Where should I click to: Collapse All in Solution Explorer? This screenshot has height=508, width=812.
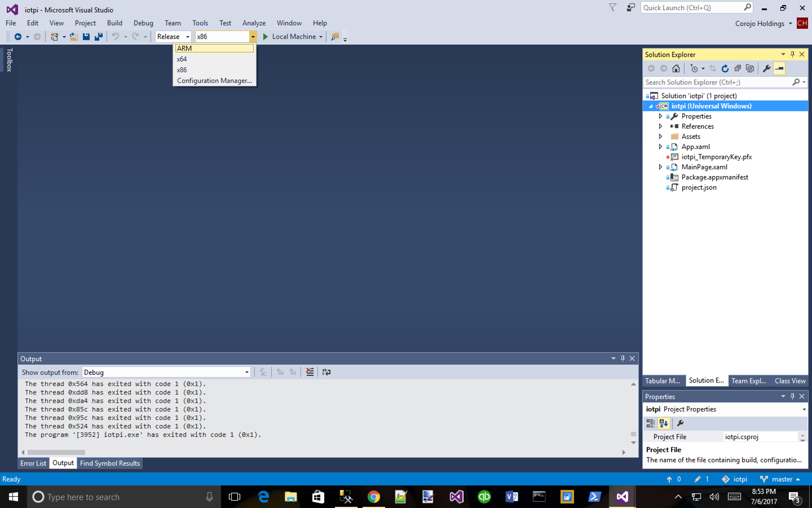(x=738, y=68)
